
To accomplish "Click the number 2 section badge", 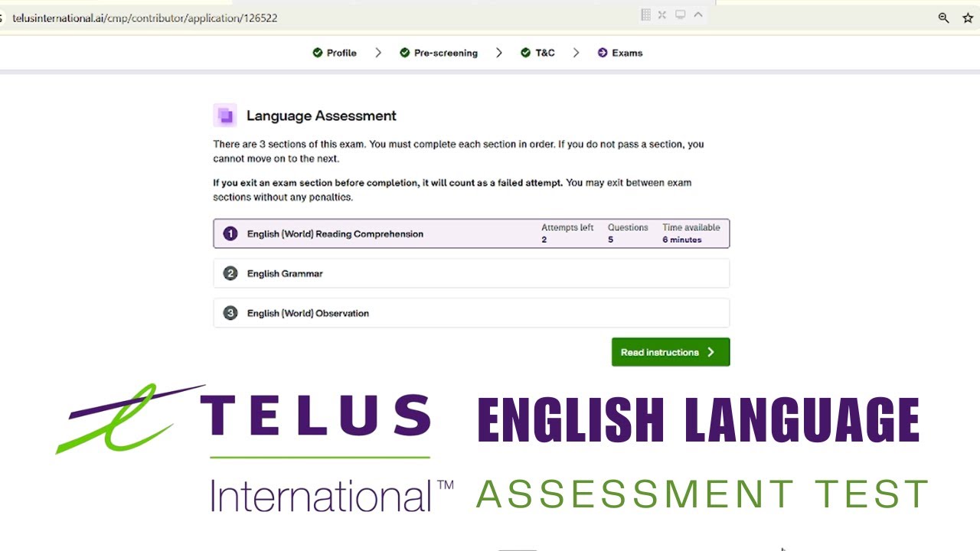I will click(230, 273).
